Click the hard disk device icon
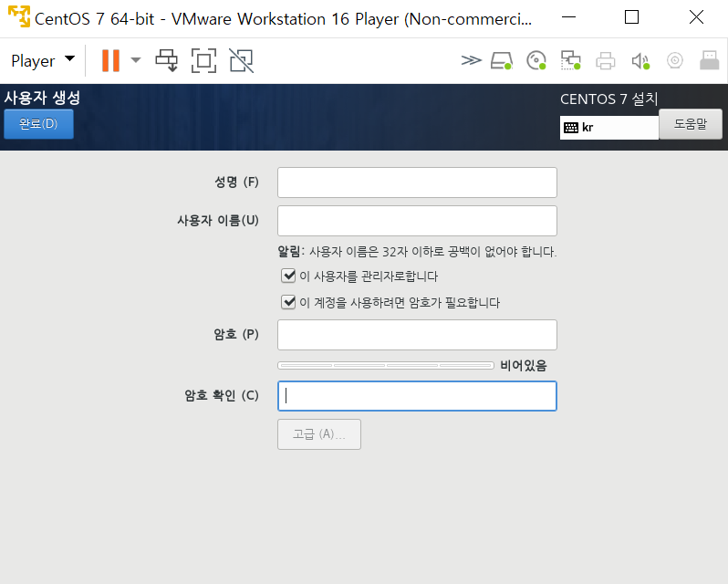728x584 pixels. (x=502, y=61)
